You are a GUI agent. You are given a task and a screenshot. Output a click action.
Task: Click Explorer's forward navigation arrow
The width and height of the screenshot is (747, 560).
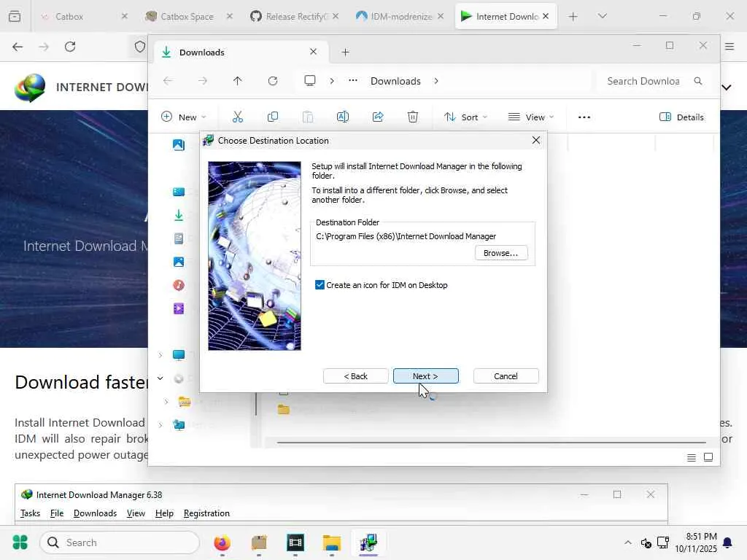pyautogui.click(x=203, y=81)
